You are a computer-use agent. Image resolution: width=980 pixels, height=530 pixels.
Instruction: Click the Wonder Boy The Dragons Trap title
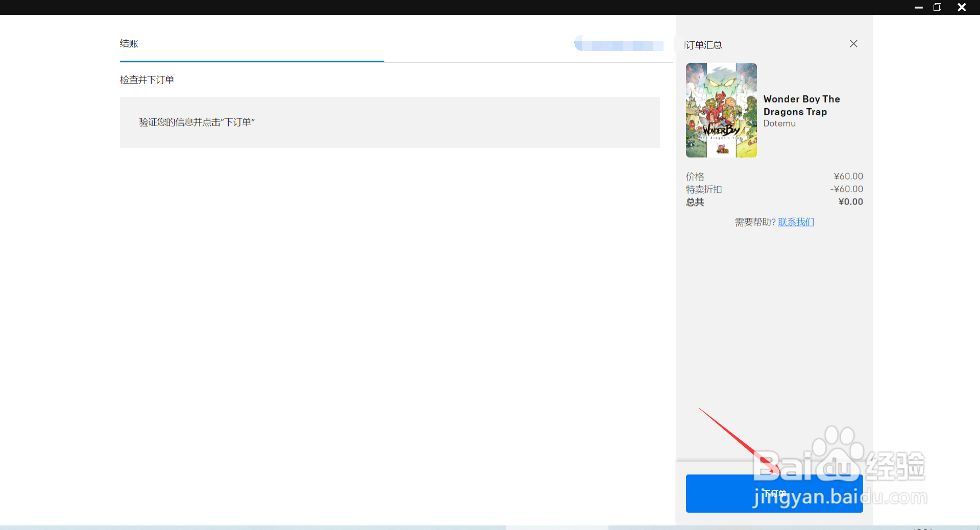tap(801, 105)
